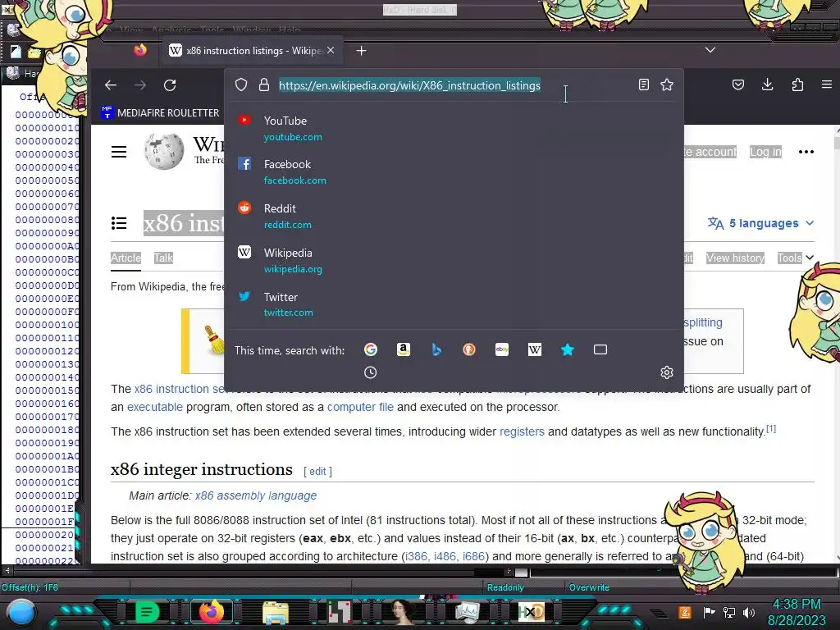Toggle the Wikipedia table of contents icon
This screenshot has height=630, width=840.
click(119, 223)
